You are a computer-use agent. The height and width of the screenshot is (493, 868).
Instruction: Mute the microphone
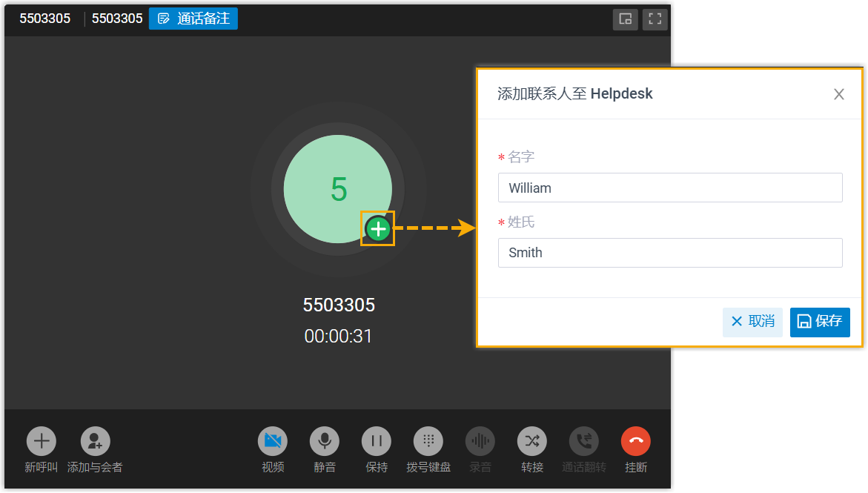[325, 442]
